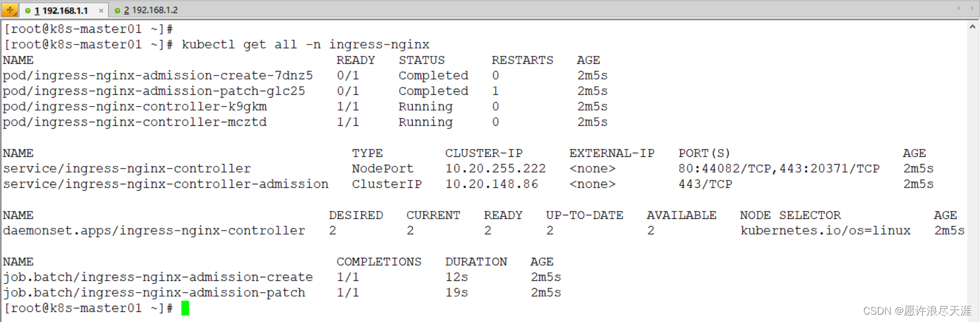Image resolution: width=980 pixels, height=322 pixels.
Task: Click pod ingress-nginx-controller-k9gkm name
Action: 135,107
